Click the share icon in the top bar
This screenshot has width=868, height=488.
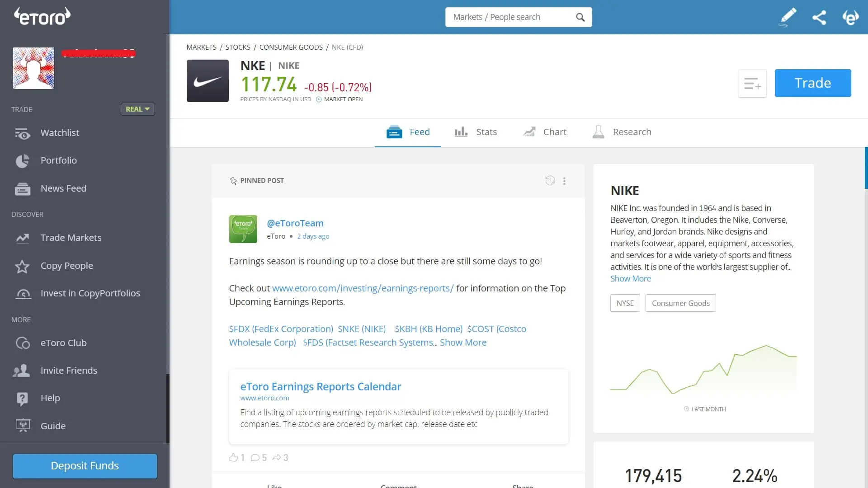(x=819, y=17)
